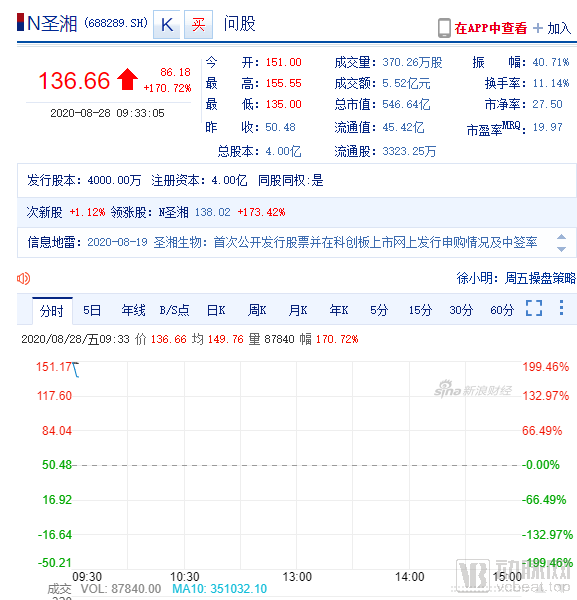Screen dimensions: 577x600
Task: Open the three-dot more options menu
Action: coord(561,308)
